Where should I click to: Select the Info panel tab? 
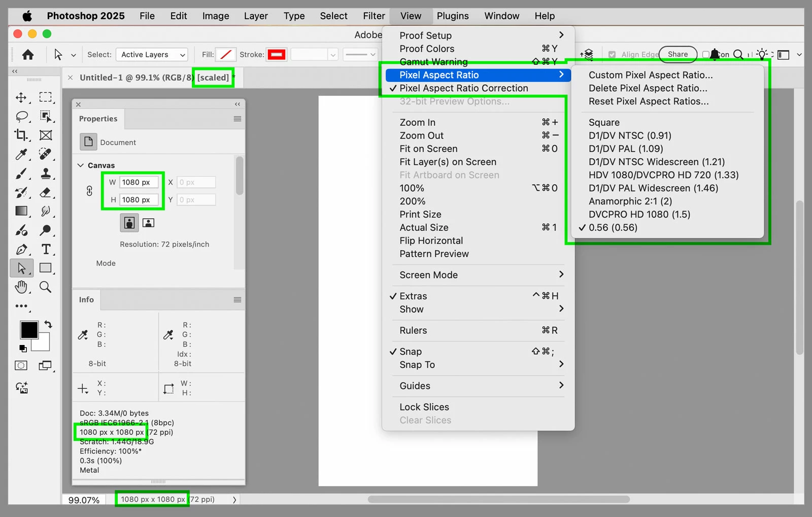[86, 300]
